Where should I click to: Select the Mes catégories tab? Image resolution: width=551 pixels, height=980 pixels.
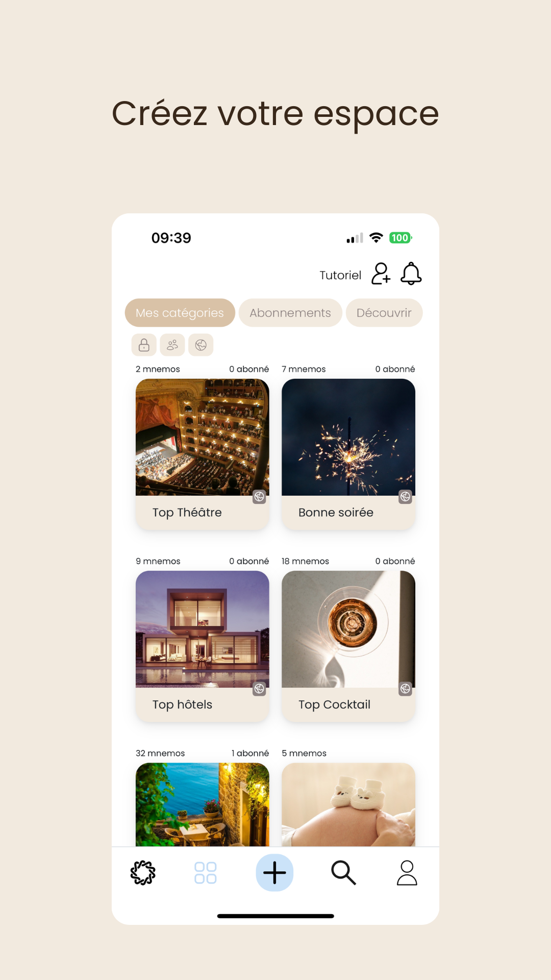[x=180, y=313]
